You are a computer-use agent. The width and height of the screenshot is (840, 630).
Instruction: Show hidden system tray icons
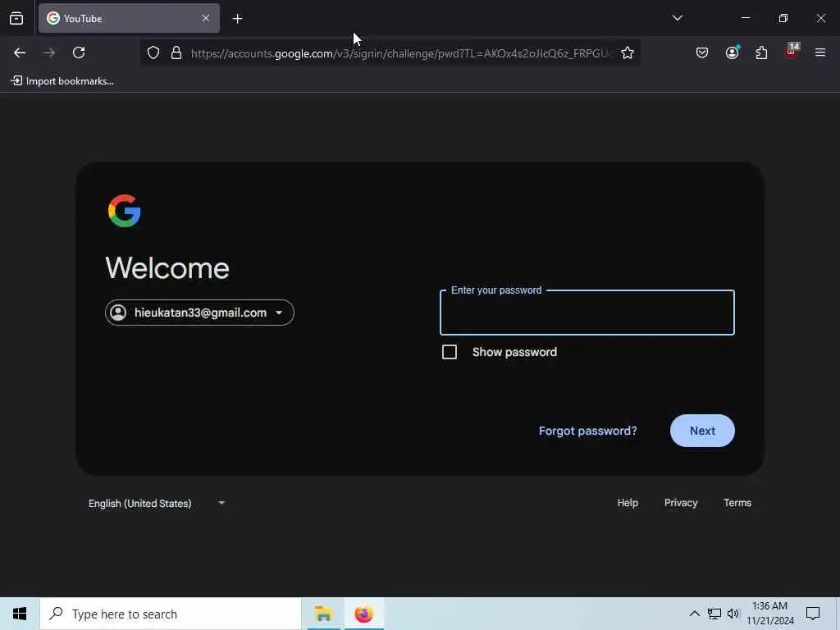(x=694, y=614)
